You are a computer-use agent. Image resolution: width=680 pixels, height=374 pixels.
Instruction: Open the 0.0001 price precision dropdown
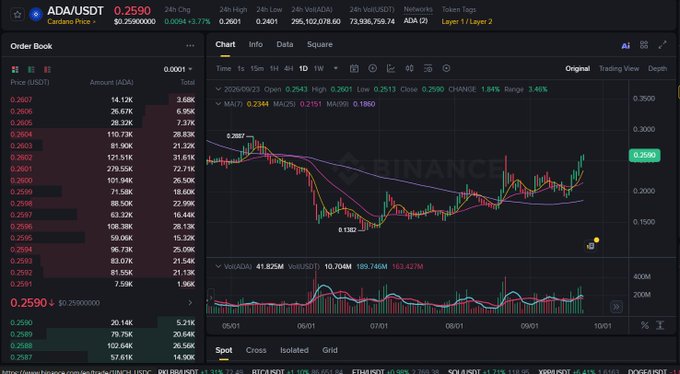click(178, 69)
